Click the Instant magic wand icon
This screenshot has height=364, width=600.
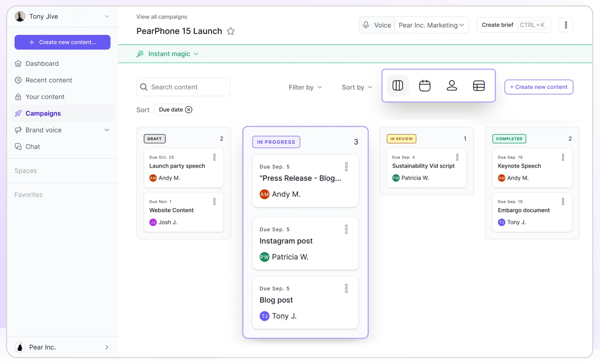click(x=140, y=54)
